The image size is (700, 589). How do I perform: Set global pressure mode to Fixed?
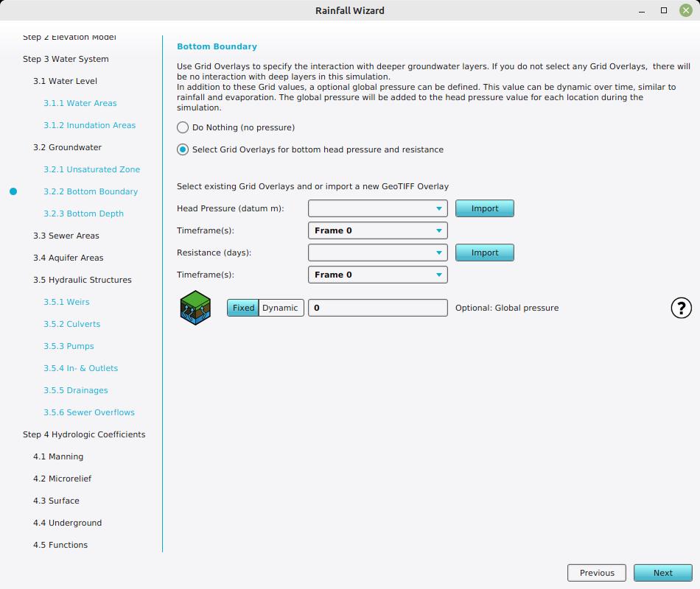point(243,308)
